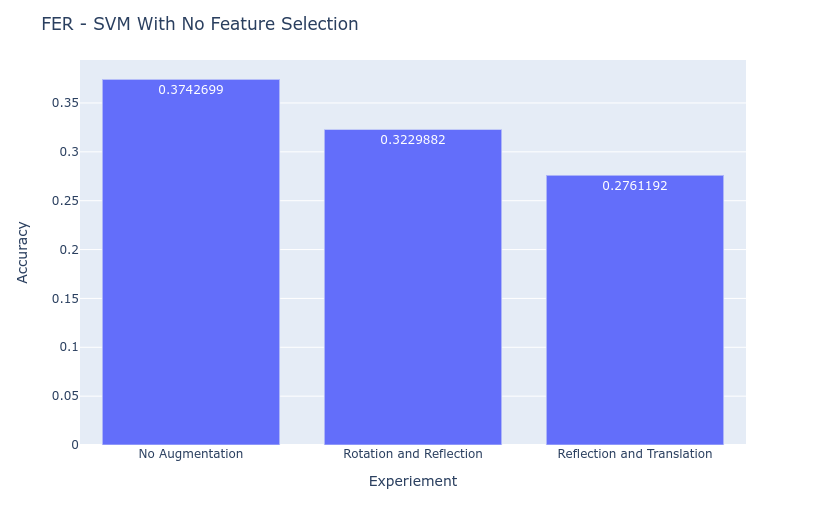The image size is (825, 525).
Task: Click the 0.2 y-axis tick label
Action: click(69, 250)
